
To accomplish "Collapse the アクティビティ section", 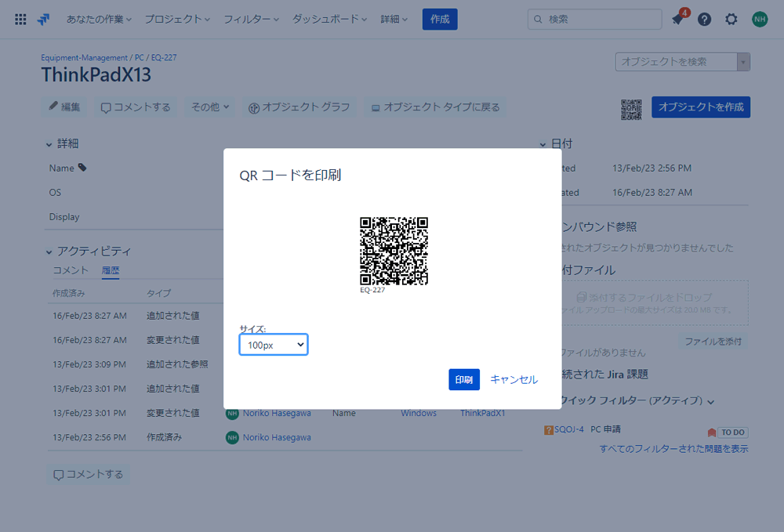I will point(50,252).
